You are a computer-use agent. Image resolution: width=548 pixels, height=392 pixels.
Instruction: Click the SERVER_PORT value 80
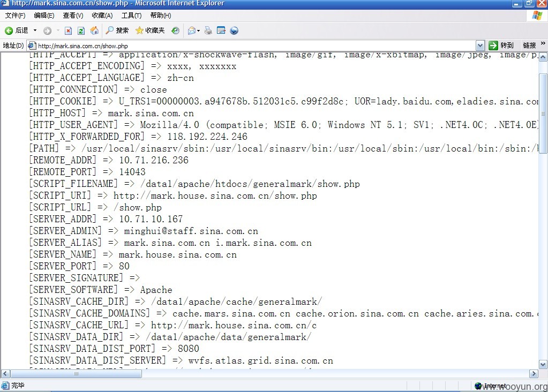[x=124, y=266]
